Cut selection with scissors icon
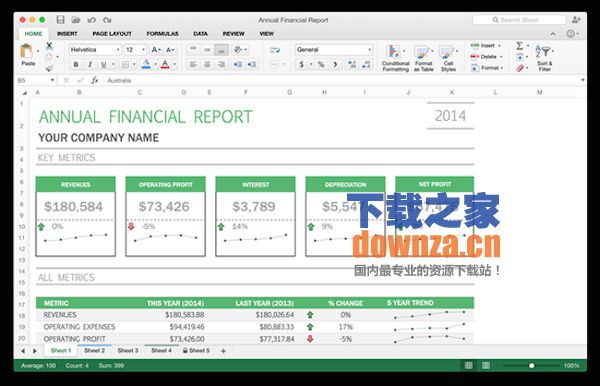Image resolution: width=600 pixels, height=386 pixels. pyautogui.click(x=49, y=46)
